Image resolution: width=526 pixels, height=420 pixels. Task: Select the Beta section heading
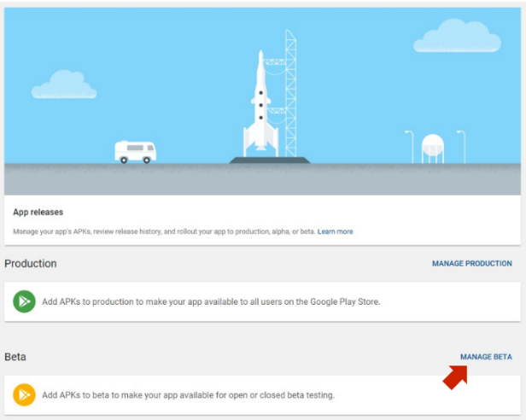click(15, 357)
